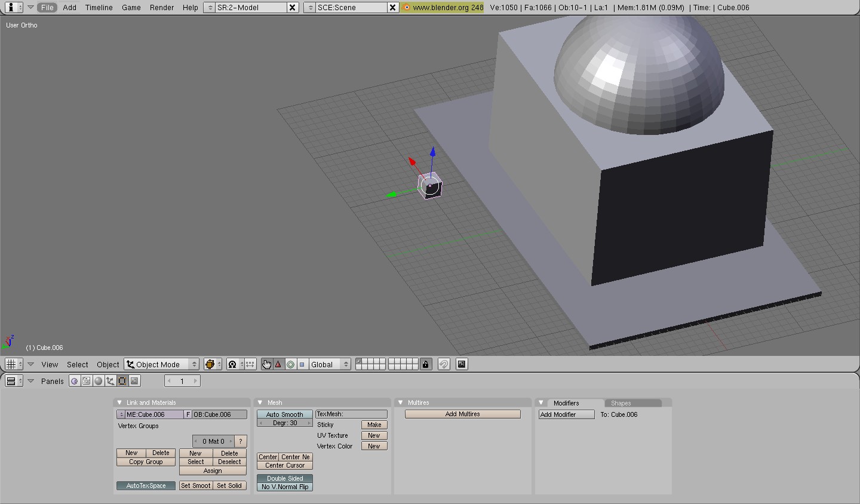Toggle the move object centers only icon
This screenshot has width=860, height=504.
(x=250, y=364)
